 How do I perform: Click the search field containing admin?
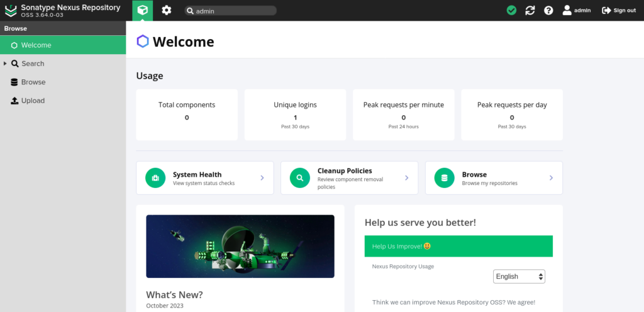click(230, 11)
